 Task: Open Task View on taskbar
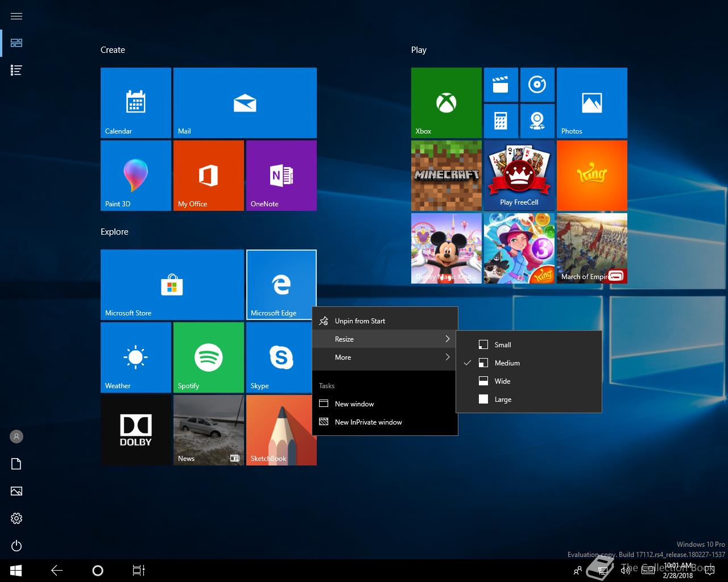139,571
